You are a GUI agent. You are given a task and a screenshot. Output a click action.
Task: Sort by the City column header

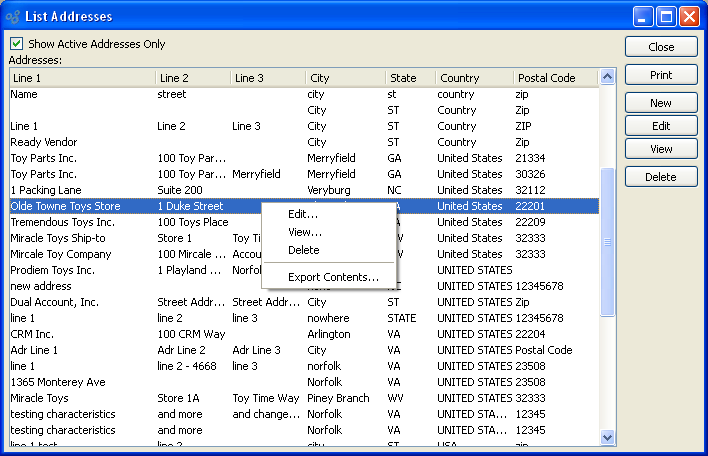(344, 78)
